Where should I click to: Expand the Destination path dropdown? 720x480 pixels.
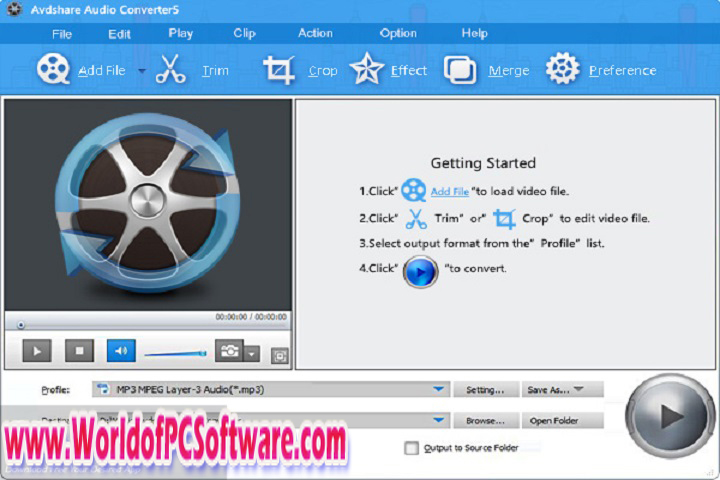pyautogui.click(x=439, y=420)
